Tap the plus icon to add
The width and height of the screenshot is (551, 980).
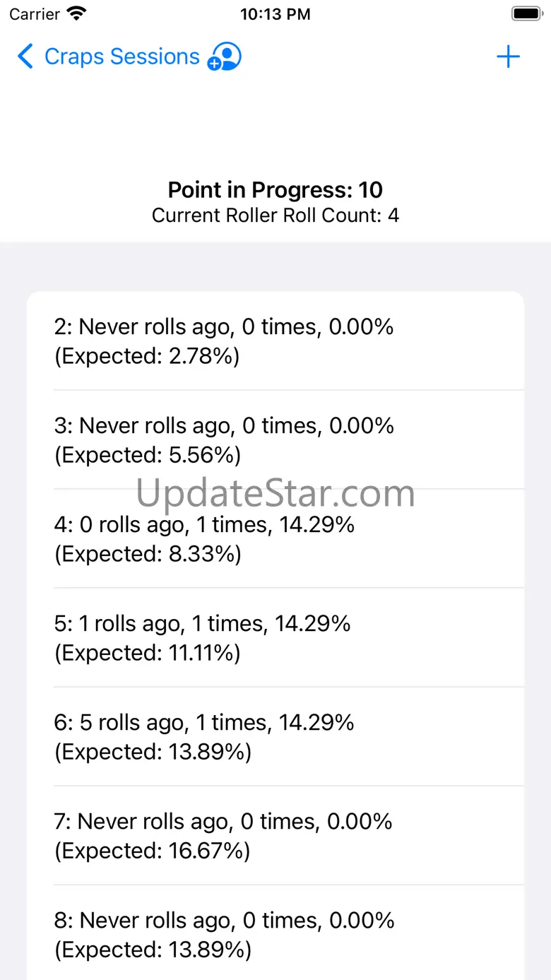coord(508,57)
